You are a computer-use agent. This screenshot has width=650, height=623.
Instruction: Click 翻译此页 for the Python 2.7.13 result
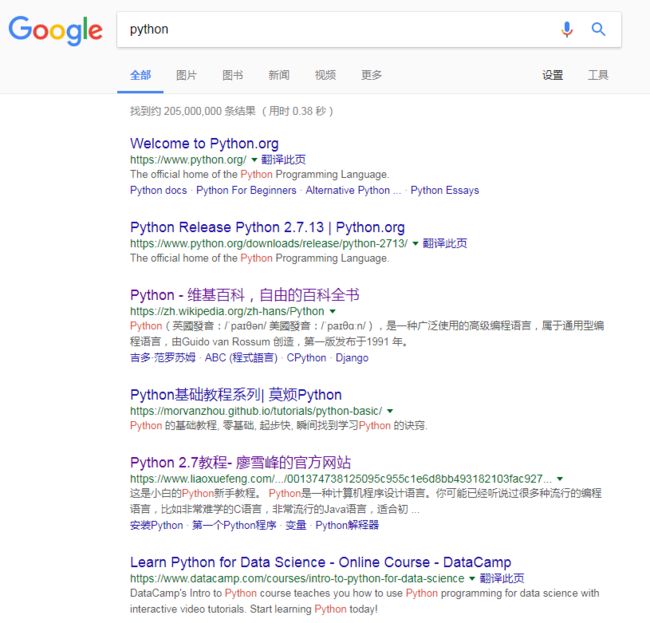445,243
